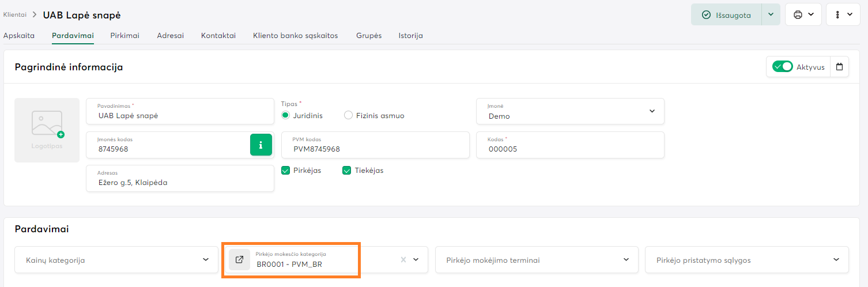The height and width of the screenshot is (287, 868).
Task: Open the three-dot more actions menu
Action: click(843, 15)
